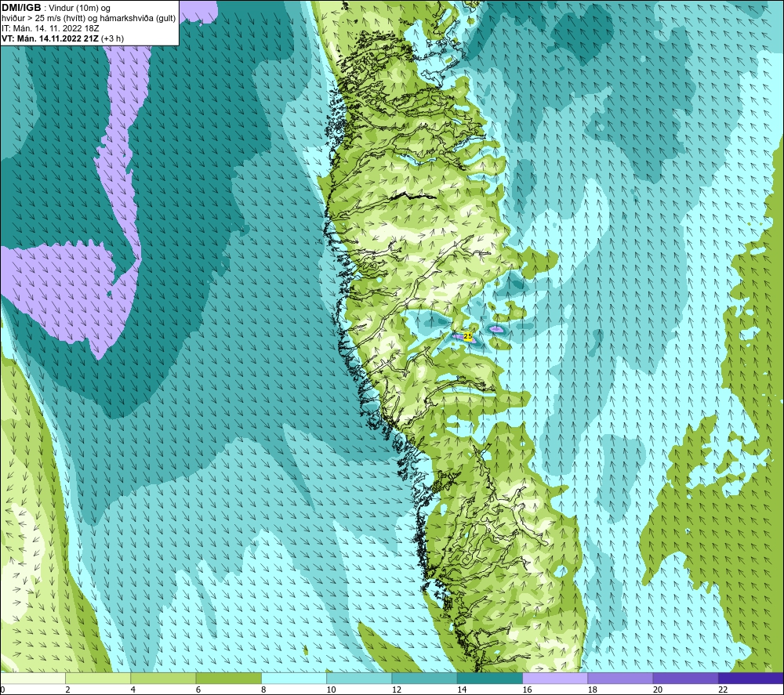Click the legend value 2
Viewport: 784px width, 695px height.
[67, 690]
